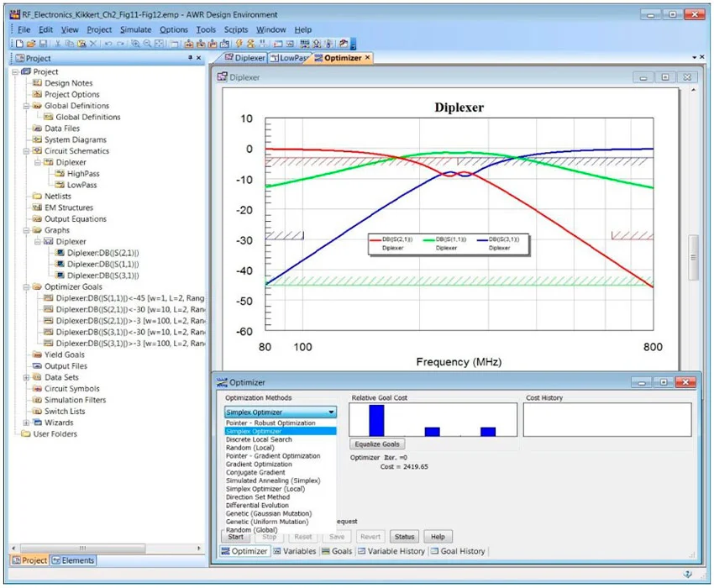Screen dimensions: 714x588
Task: Select the HighPass schematic in tree
Action: point(83,174)
